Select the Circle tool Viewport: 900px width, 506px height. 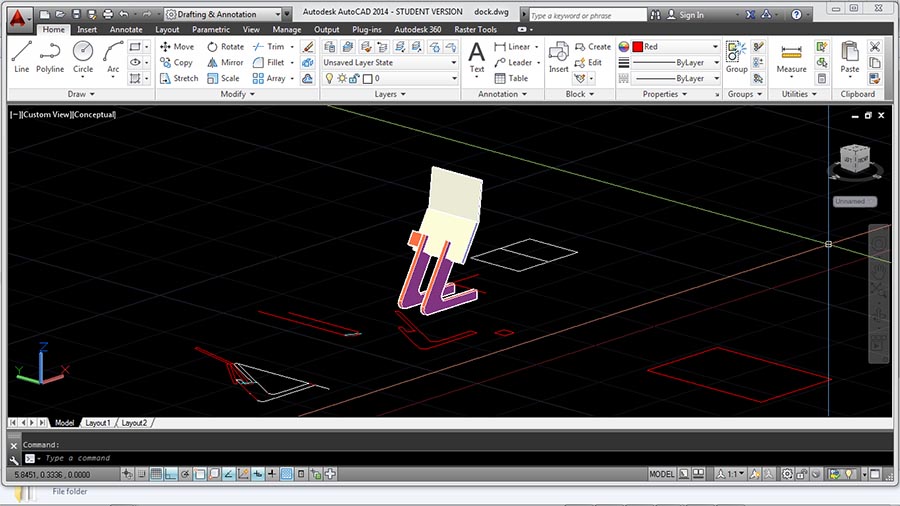tap(83, 57)
